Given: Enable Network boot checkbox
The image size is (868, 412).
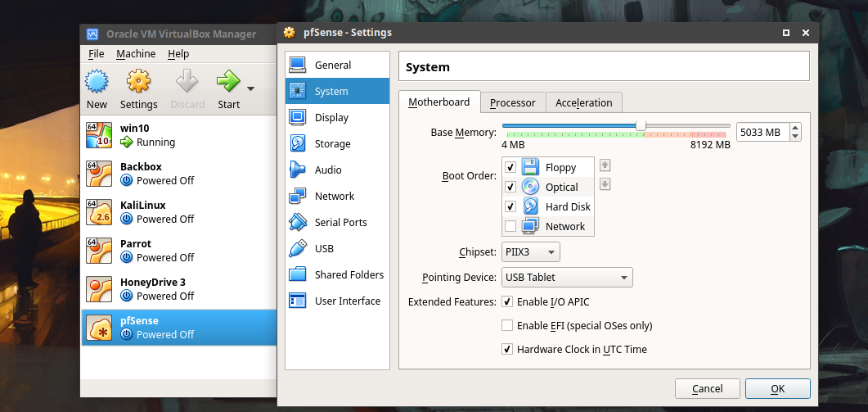Looking at the screenshot, I should click(510, 226).
